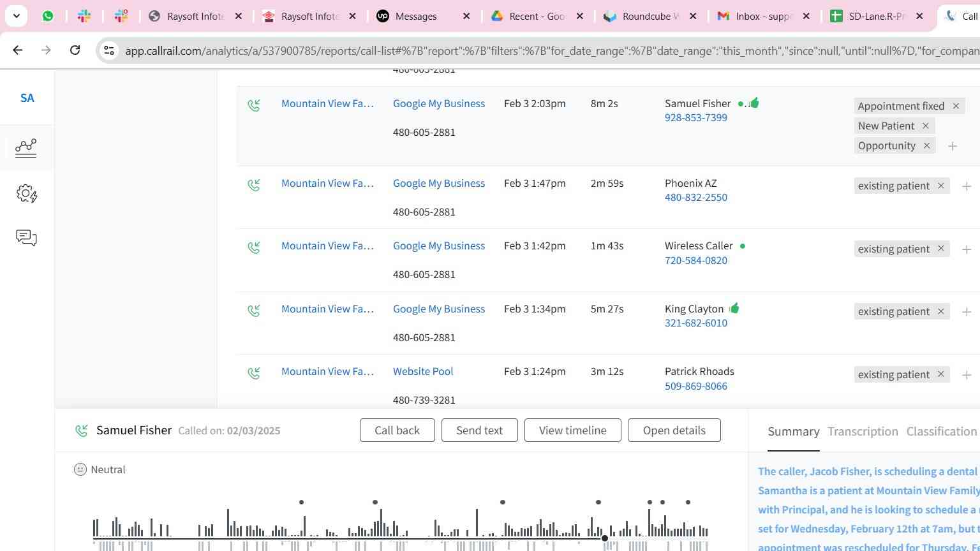
Task: Remove existing patient tag on Phoenix AZ row
Action: 940,186
